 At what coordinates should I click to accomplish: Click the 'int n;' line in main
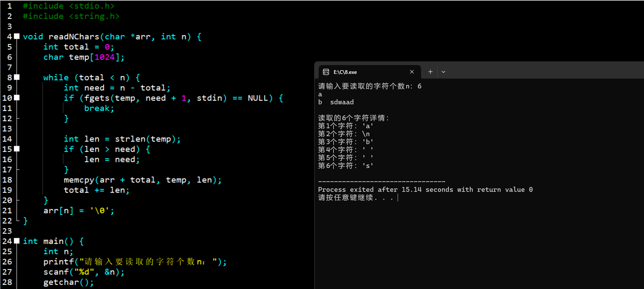pos(58,251)
